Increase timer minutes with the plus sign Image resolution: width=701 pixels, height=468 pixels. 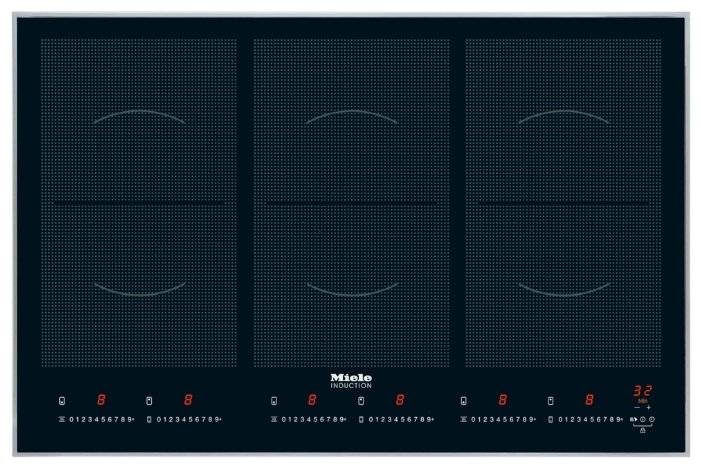click(649, 408)
